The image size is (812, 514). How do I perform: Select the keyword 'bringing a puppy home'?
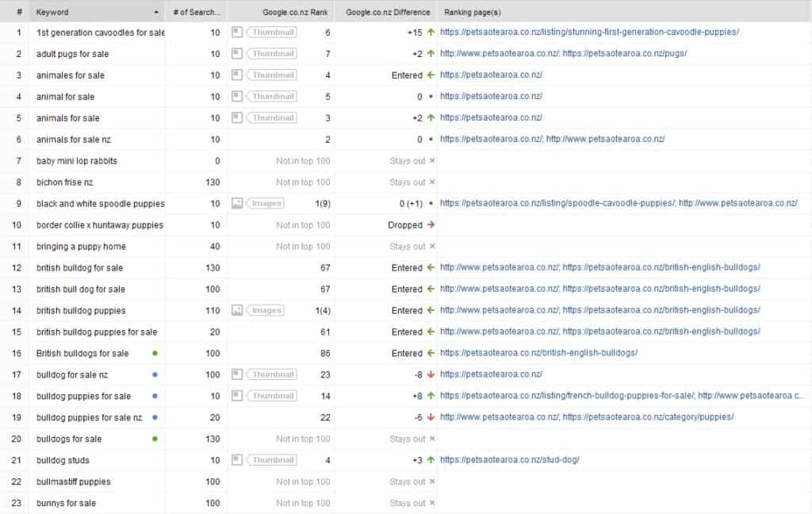click(x=81, y=246)
